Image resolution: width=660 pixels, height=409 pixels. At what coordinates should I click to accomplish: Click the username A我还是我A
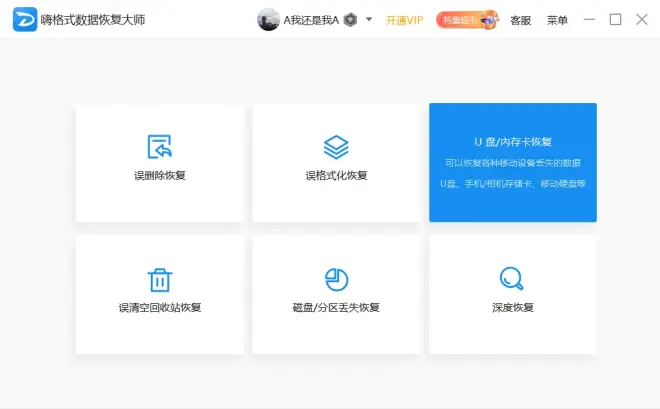pos(311,20)
